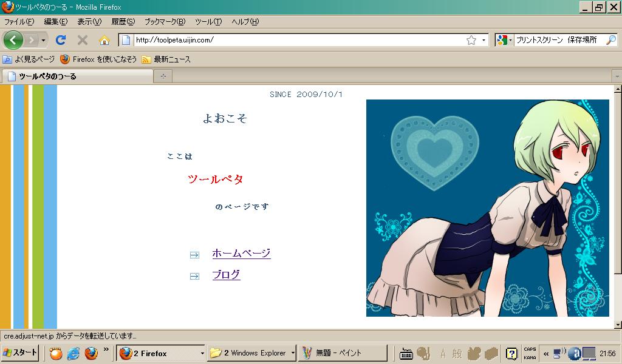Click the anime girl illustration
The height and width of the screenshot is (364, 622).
click(488, 208)
